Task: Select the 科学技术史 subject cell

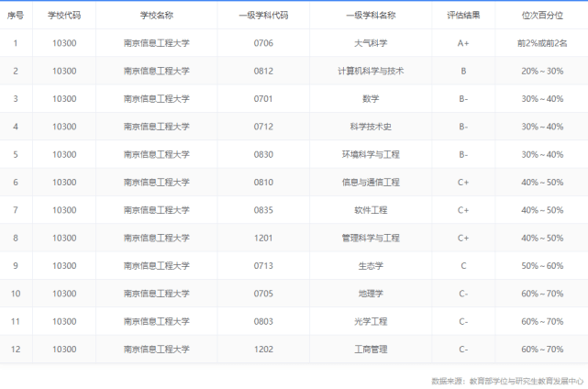Action: pyautogui.click(x=371, y=127)
